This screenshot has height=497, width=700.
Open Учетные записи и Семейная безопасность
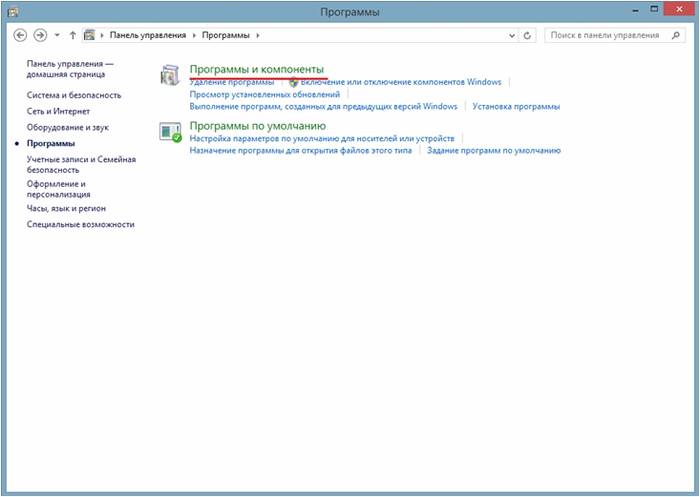pyautogui.click(x=81, y=165)
